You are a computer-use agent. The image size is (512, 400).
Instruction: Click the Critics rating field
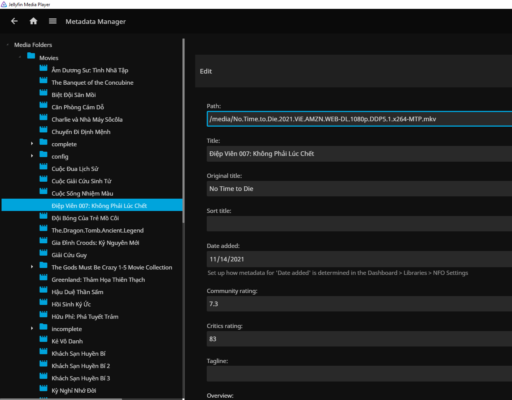359,339
